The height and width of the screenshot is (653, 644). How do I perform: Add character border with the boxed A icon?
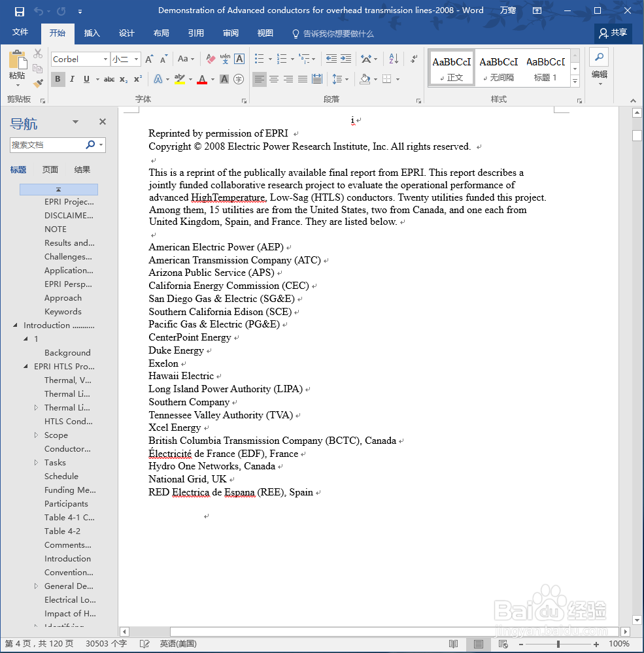[239, 59]
